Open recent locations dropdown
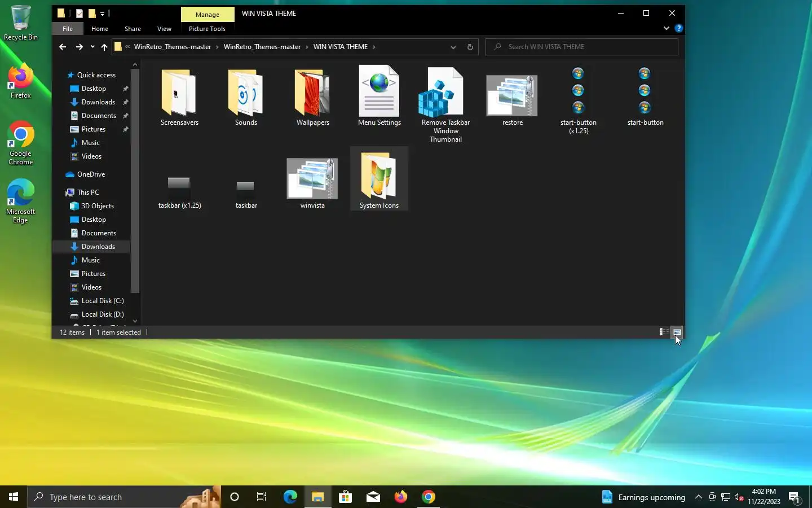The height and width of the screenshot is (508, 812). [92, 47]
